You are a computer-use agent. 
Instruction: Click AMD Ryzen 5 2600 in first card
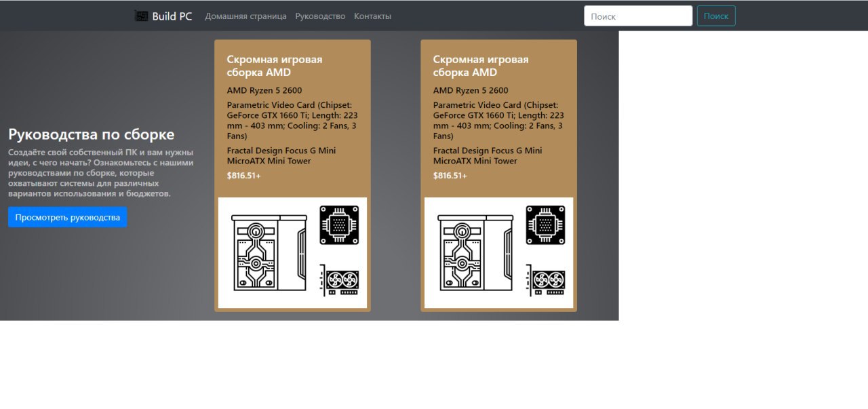(x=264, y=90)
